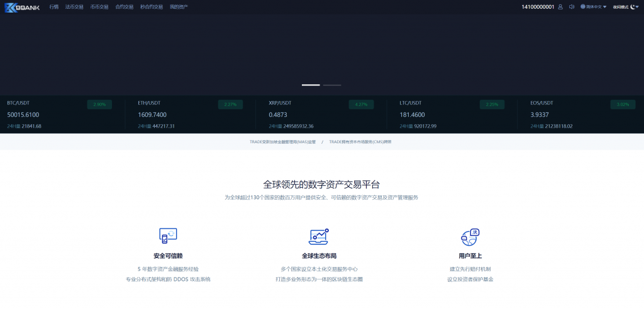The image size is (644, 309).
Task: Click the LTC 2.25% change badge
Action: point(492,105)
